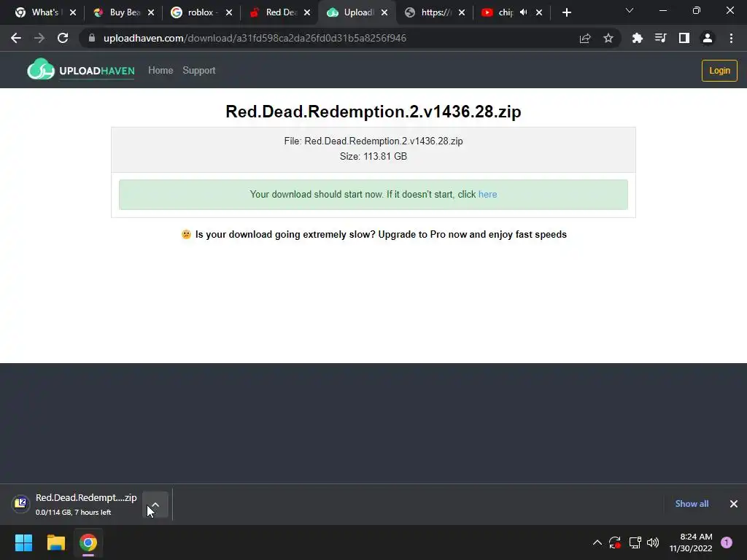Screen dimensions: 747x560
Task: Open the Chrome three-dot menu
Action: 731,38
